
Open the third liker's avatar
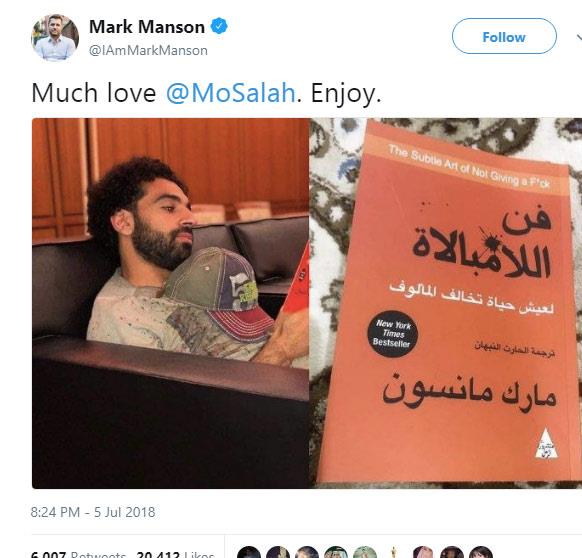click(x=307, y=552)
